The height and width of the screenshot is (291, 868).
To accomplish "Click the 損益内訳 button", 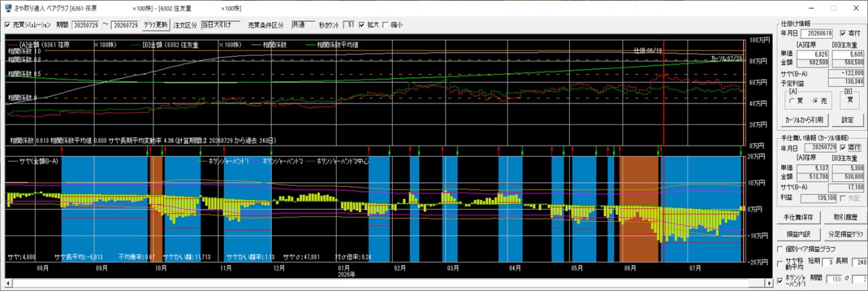I will (x=798, y=234).
